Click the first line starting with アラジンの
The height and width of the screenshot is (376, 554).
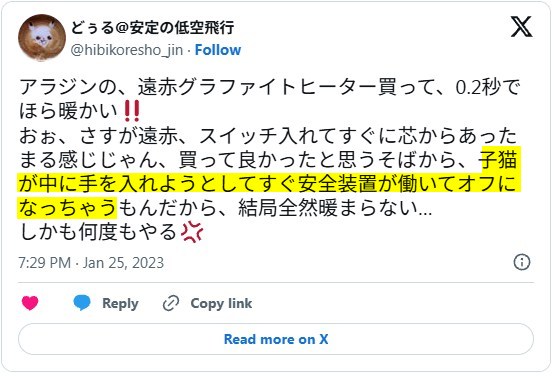(x=270, y=87)
